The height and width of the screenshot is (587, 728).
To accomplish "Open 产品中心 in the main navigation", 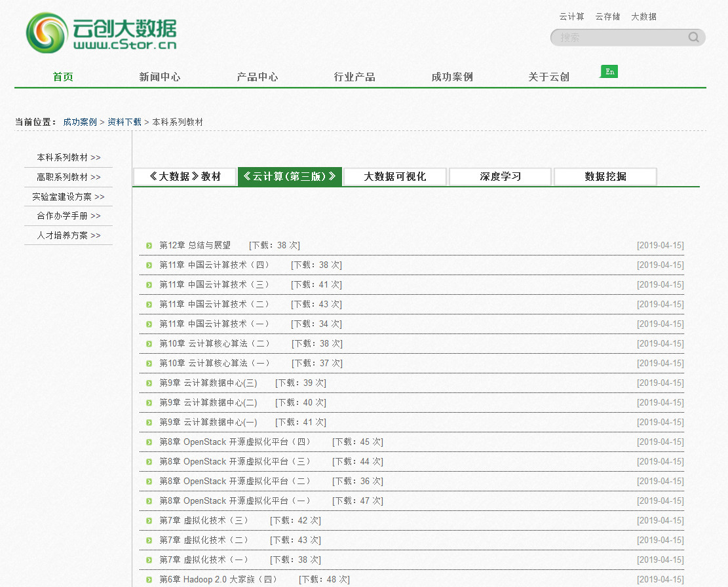I will [257, 77].
